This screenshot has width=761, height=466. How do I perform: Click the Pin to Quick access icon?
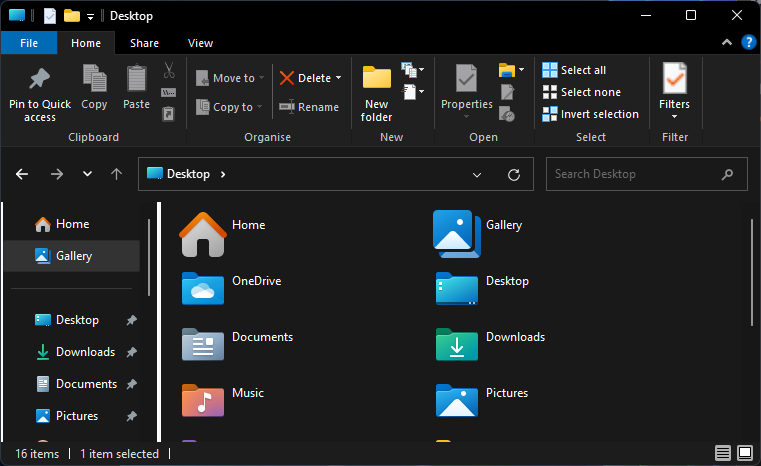click(39, 79)
